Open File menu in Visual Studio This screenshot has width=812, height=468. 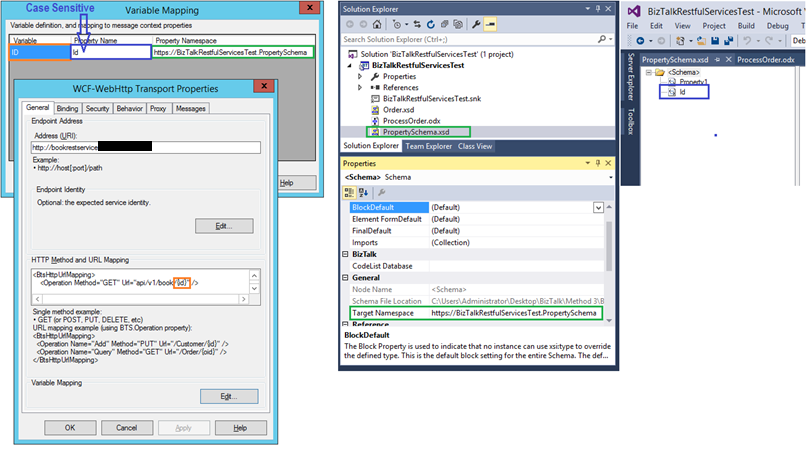click(632, 26)
